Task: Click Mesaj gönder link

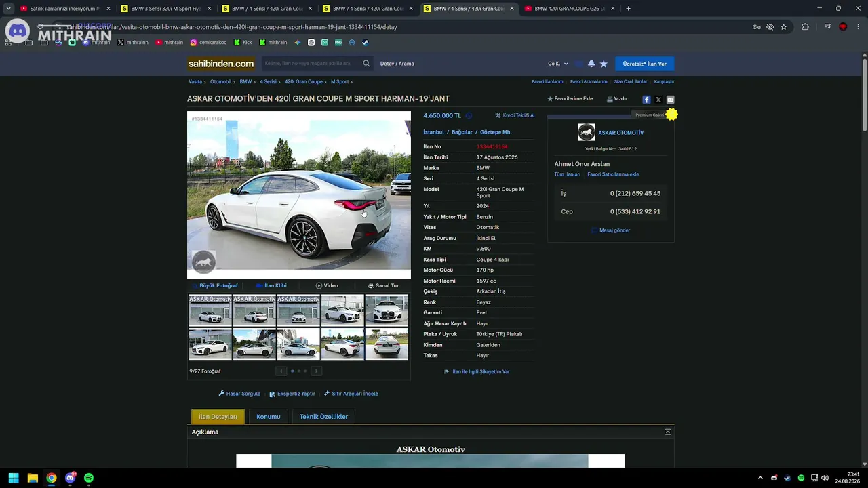Action: [x=611, y=230]
